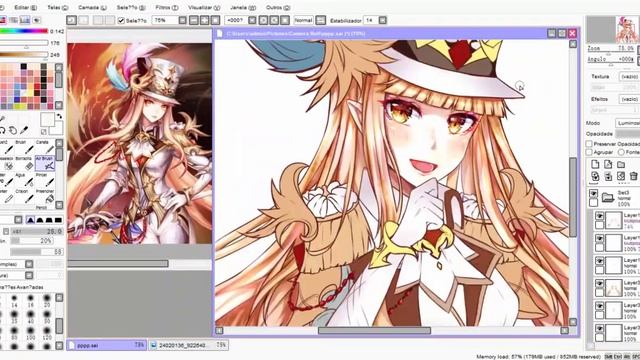Viewport: 640px width, 360px height.
Task: Switch to 24020136_922640 document tab
Action: click(188, 345)
